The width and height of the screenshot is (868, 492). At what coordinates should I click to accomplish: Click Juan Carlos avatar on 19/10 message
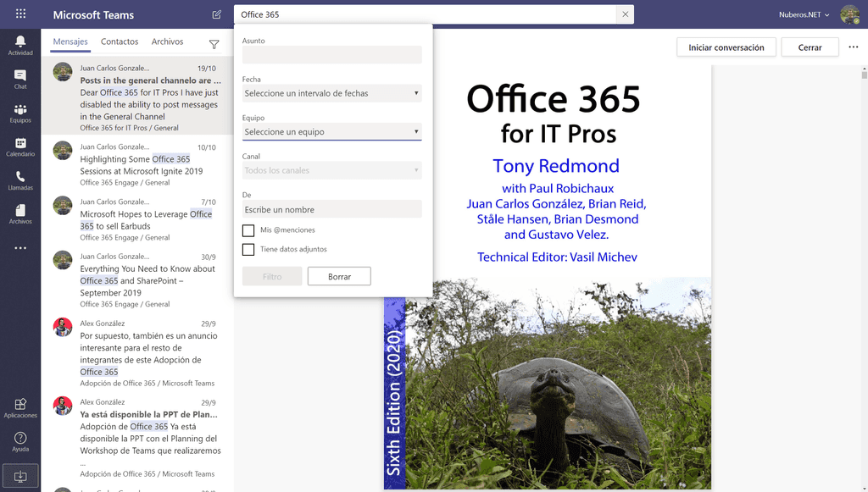[63, 72]
